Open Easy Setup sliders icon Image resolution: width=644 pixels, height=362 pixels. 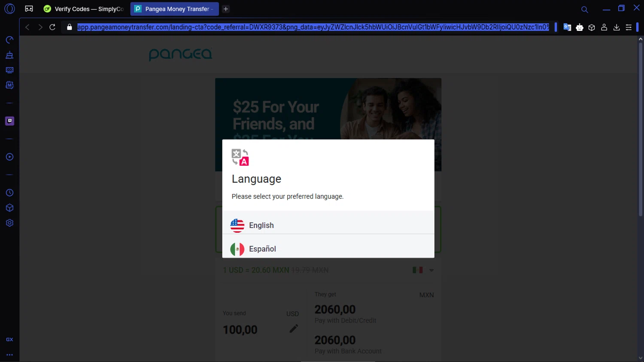coord(629,27)
